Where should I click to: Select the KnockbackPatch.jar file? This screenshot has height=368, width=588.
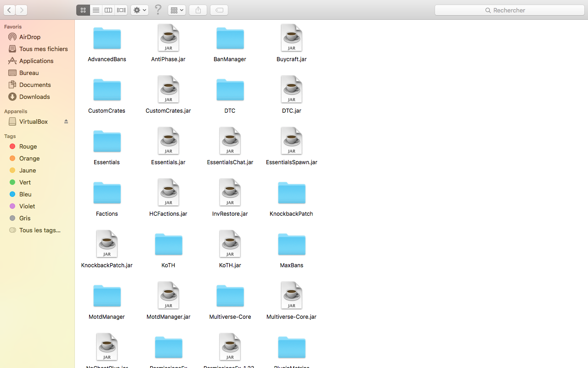pyautogui.click(x=107, y=250)
